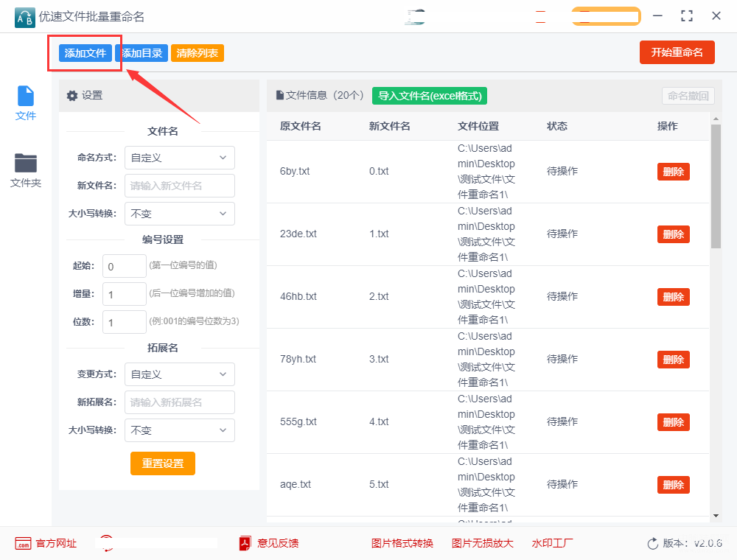737x560 pixels.
Task: Click the 文件位置 column header
Action: point(478,126)
